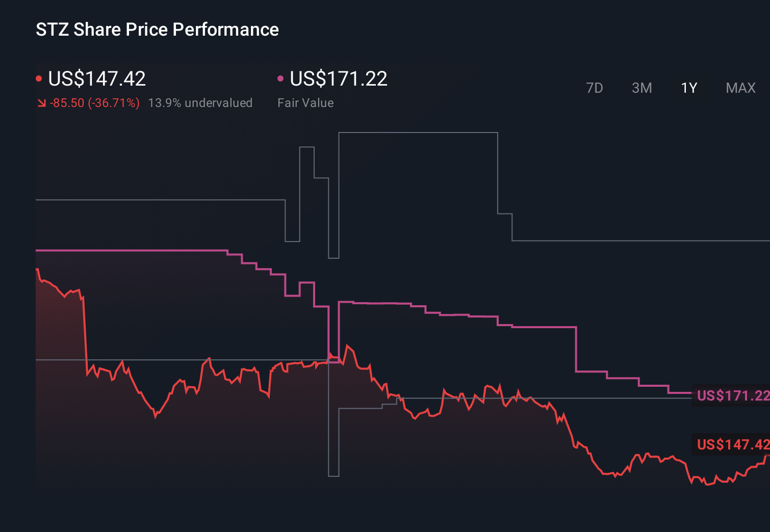Click the start of the pink fair value line
770x532 pixels.
[37, 250]
